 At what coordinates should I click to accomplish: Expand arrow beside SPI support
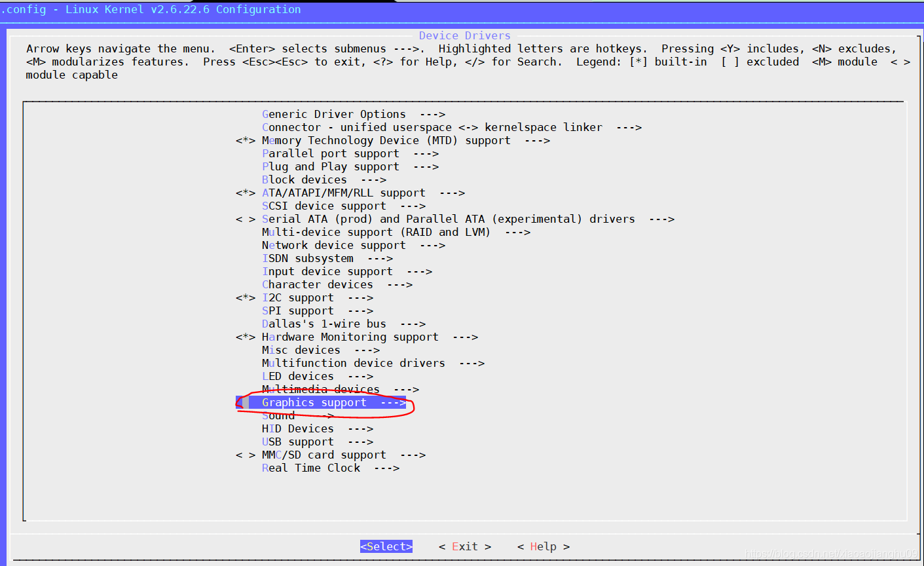point(360,311)
